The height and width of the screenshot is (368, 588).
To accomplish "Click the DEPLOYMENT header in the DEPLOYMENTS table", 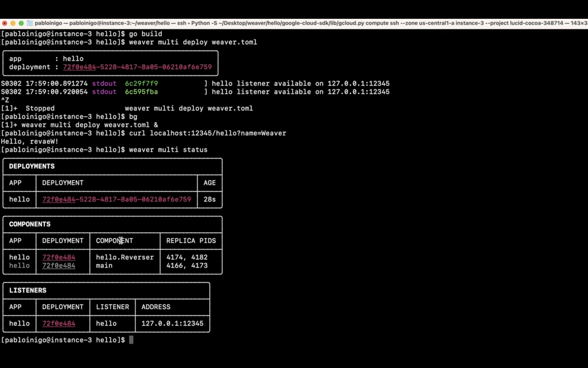I will tap(63, 183).
